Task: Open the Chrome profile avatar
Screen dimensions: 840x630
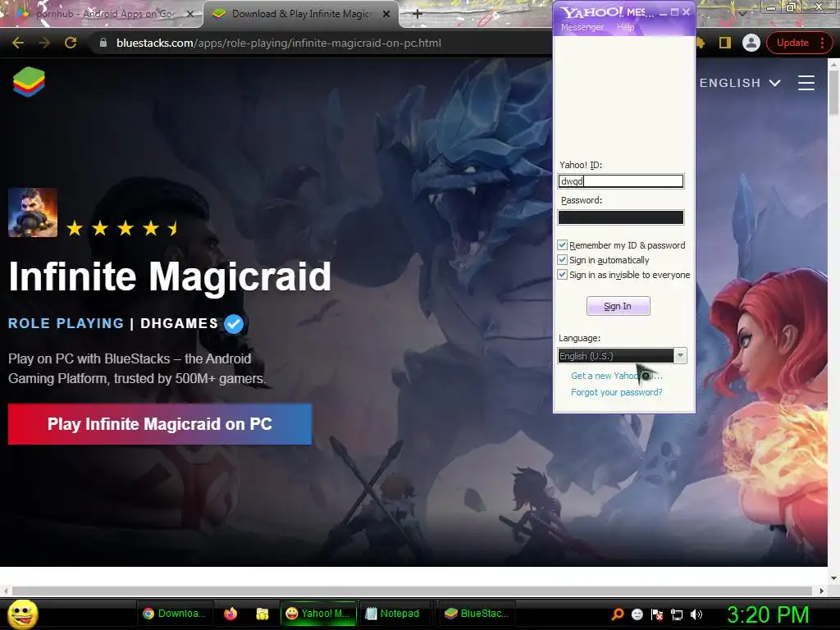Action: [751, 43]
